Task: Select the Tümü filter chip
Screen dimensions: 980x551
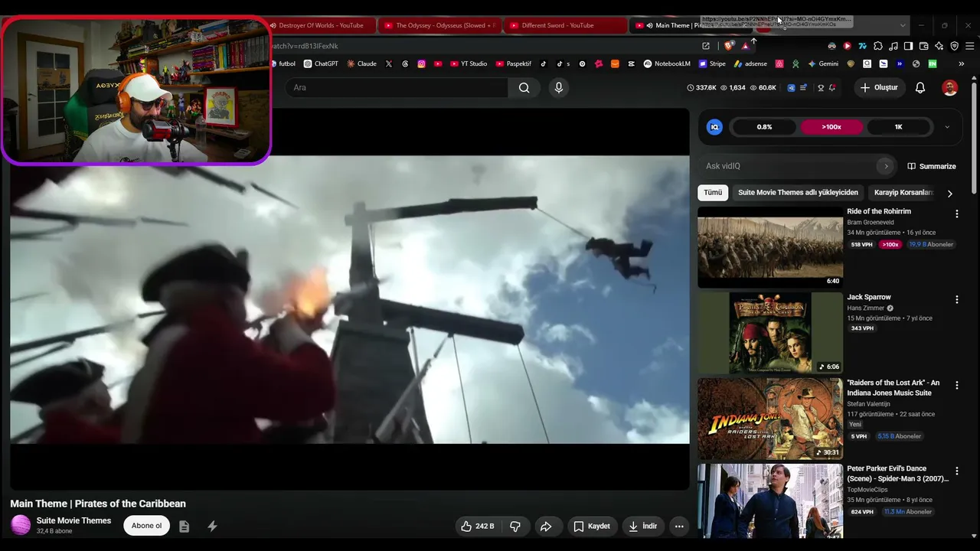Action: pyautogui.click(x=713, y=193)
